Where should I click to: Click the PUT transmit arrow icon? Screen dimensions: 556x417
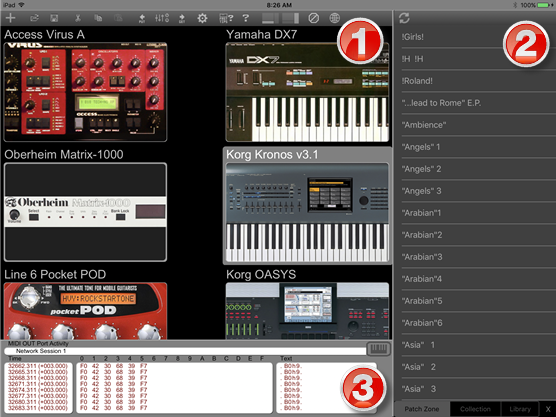[x=142, y=18]
